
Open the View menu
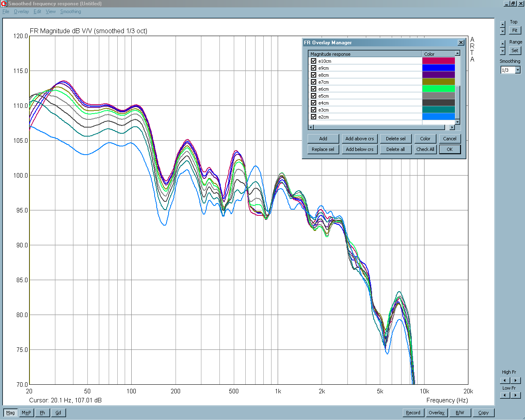pos(50,11)
